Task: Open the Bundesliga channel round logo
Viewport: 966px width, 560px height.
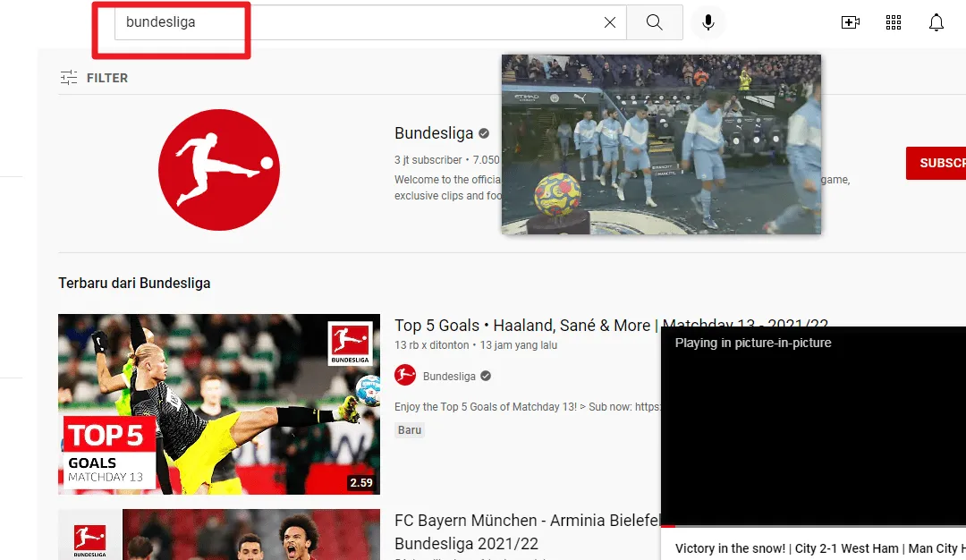Action: pos(219,170)
